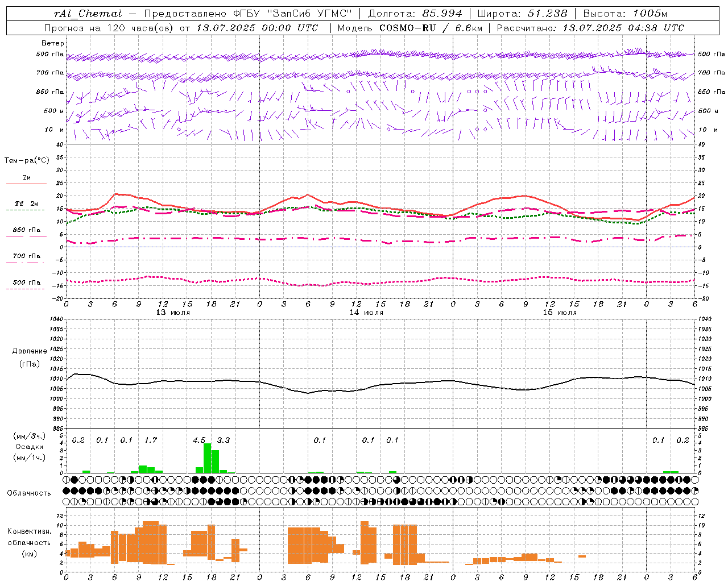Click the (км) unit label under convective cloudiness
728x582 pixels.
pos(30,553)
